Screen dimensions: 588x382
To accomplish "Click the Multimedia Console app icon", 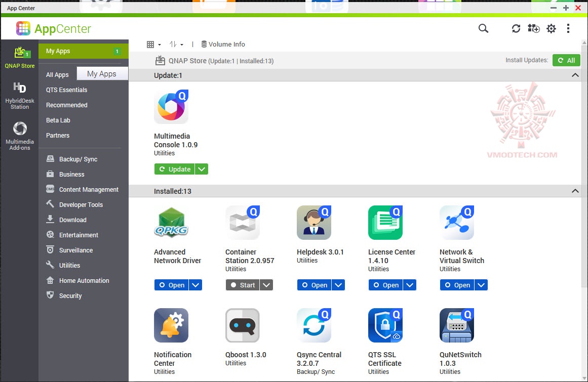I will pyautogui.click(x=171, y=107).
